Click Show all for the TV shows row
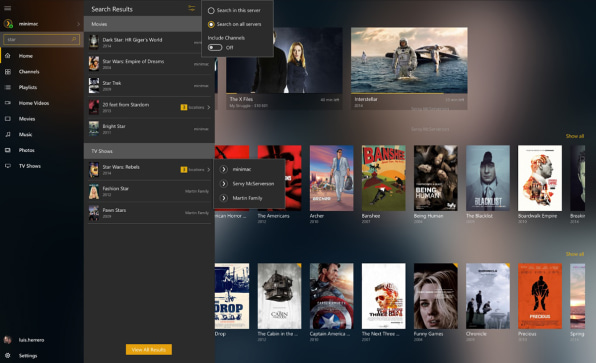The width and height of the screenshot is (596, 363). point(575,136)
